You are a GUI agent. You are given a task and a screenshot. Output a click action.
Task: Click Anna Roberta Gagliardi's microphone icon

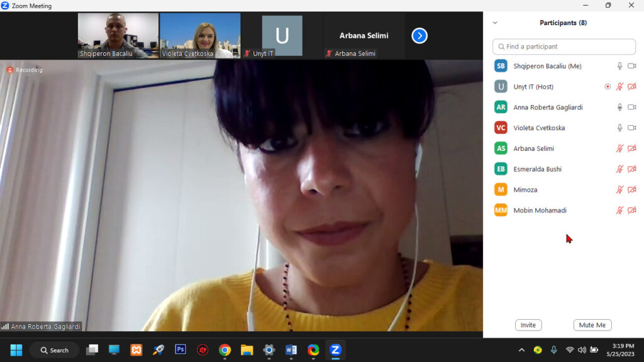coord(619,107)
